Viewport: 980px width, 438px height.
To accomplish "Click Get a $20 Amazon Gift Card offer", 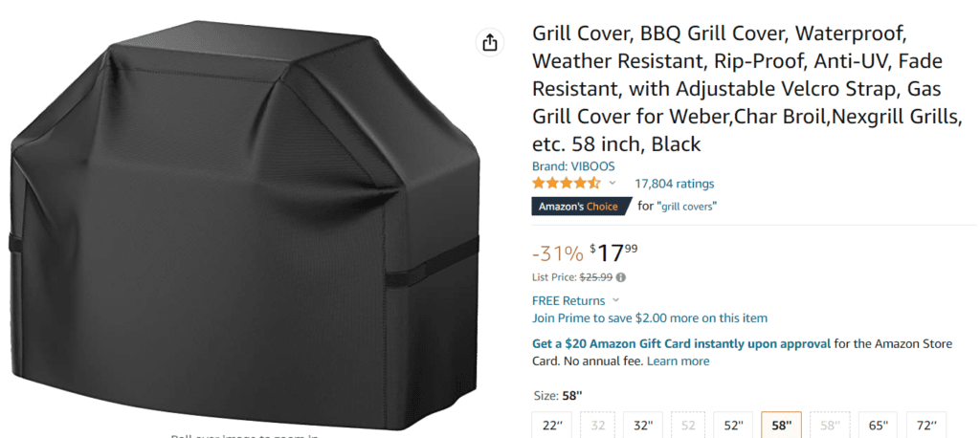I will coord(681,343).
